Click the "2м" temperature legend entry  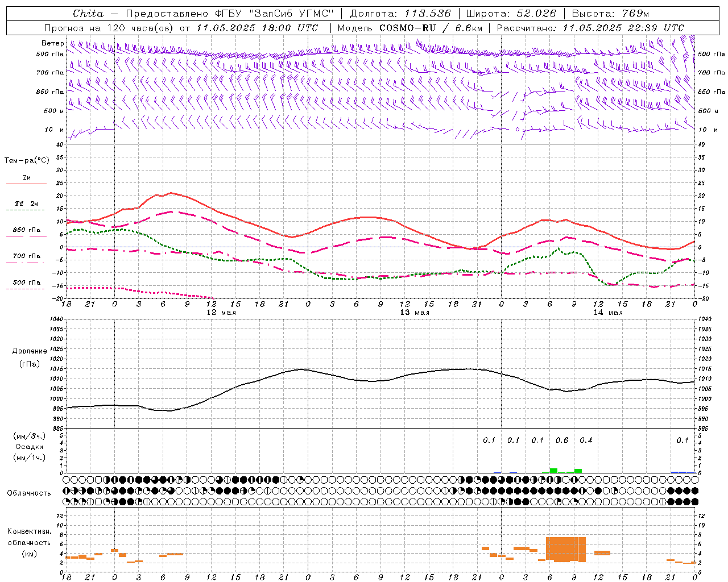click(27, 178)
